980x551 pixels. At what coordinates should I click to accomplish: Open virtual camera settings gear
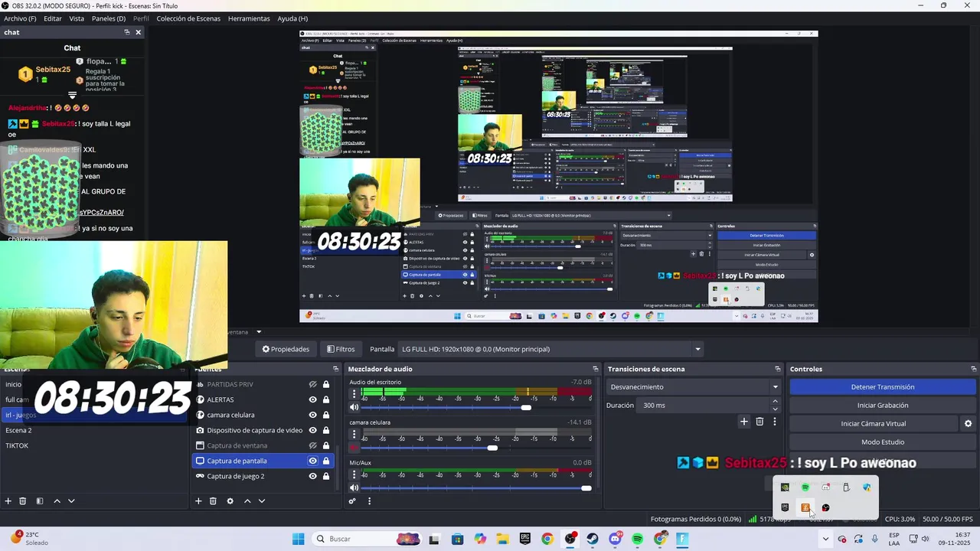pyautogui.click(x=968, y=423)
